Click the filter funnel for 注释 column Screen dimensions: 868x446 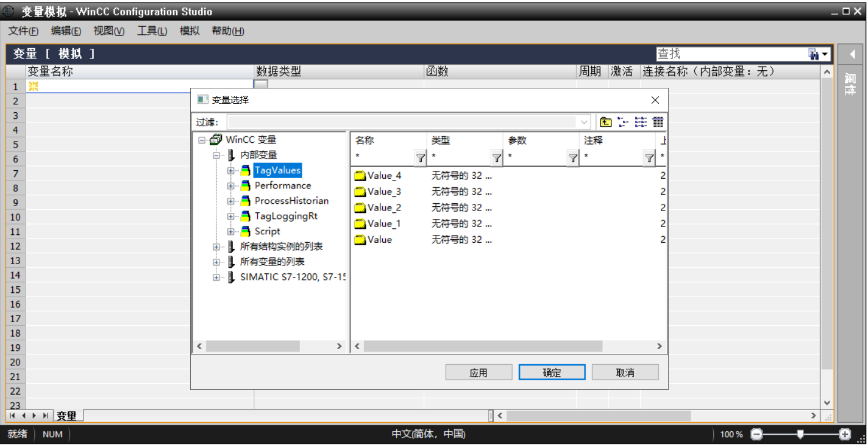coord(649,159)
